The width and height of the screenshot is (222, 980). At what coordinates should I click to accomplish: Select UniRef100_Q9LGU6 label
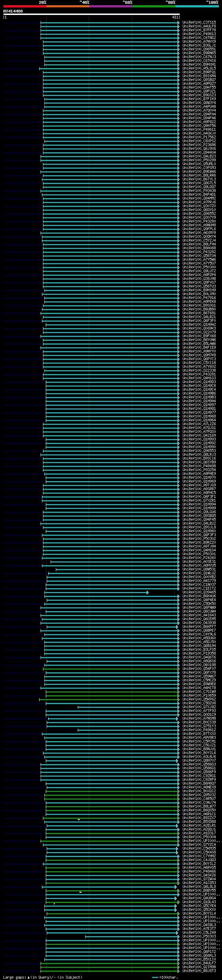click(x=199, y=512)
